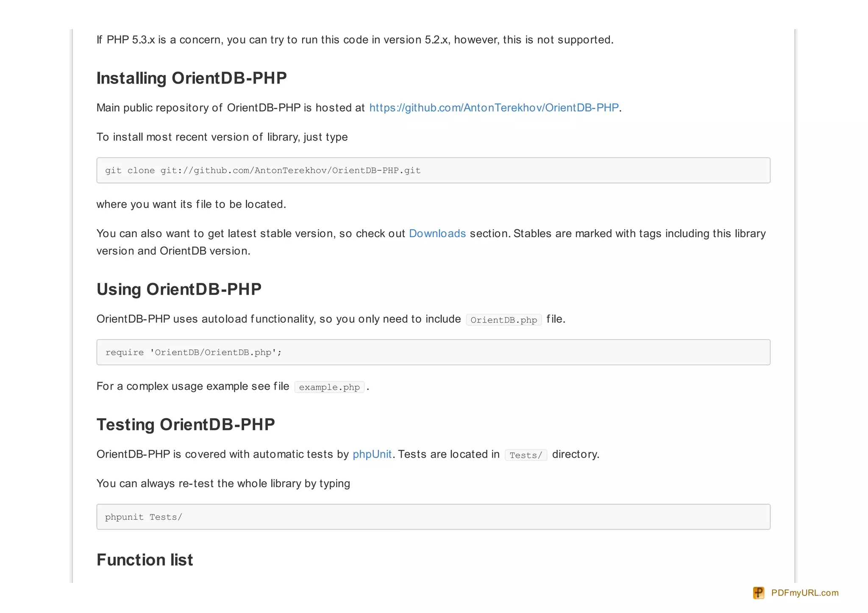This screenshot has width=868, height=613.
Task: Click the inline OrientDB.php code snippet
Action: click(504, 320)
